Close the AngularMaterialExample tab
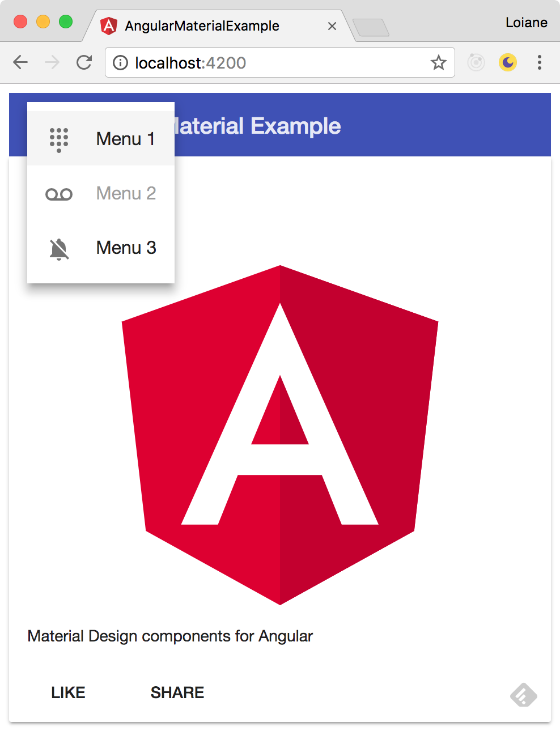The height and width of the screenshot is (731, 560). tap(332, 26)
